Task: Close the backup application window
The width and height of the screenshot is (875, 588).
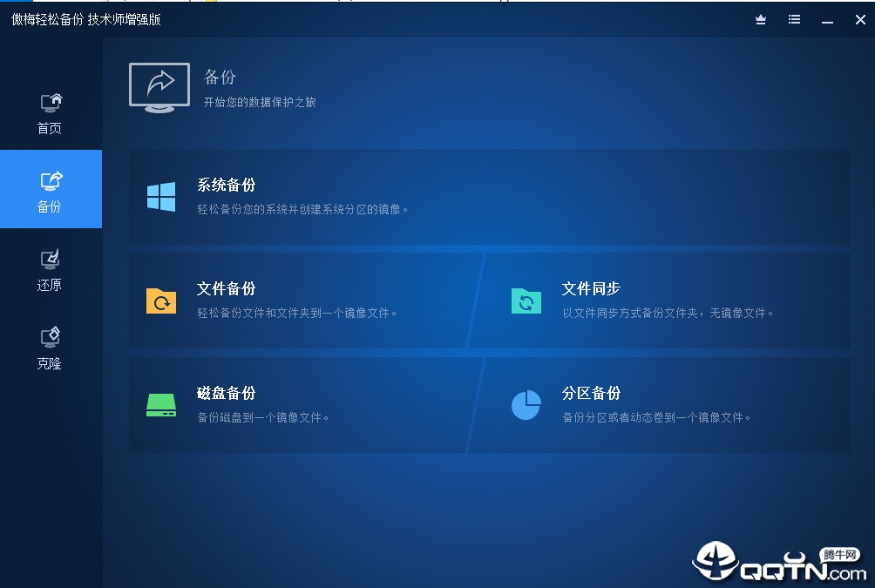Action: 860,20
